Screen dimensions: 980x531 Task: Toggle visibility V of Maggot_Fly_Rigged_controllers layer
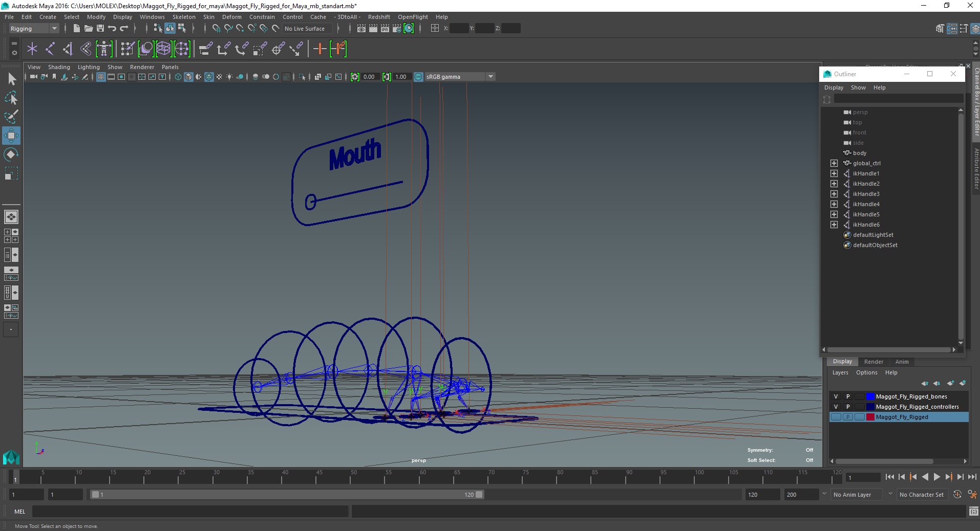836,407
